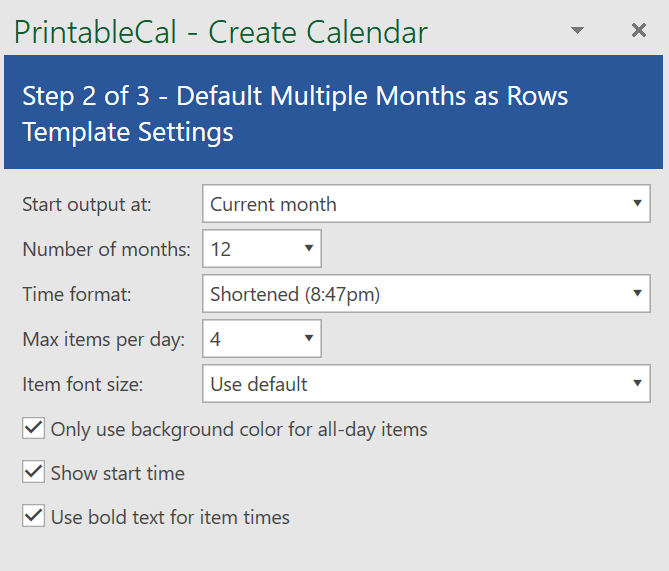Open the Max items per day dropdown

[x=262, y=338]
